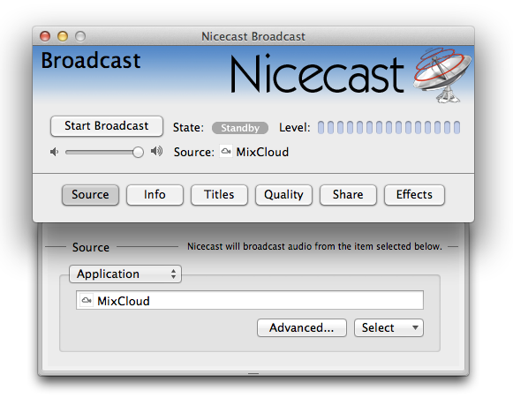Click the 'Nicecast Broadcast' window title
This screenshot has width=513, height=420.
[x=253, y=36]
